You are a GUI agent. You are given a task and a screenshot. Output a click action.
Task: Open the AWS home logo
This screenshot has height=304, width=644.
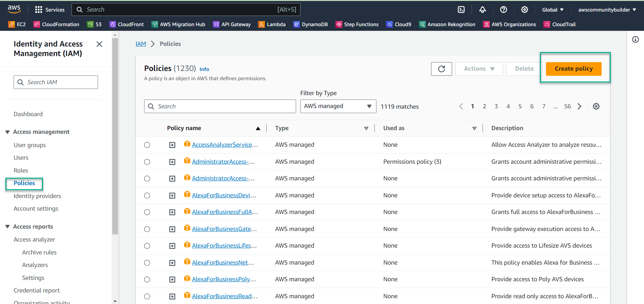click(14, 10)
